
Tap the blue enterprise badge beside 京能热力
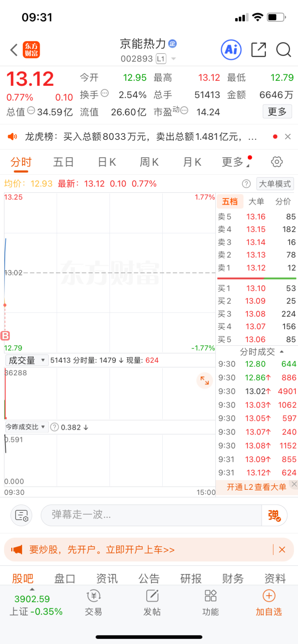pos(172,44)
